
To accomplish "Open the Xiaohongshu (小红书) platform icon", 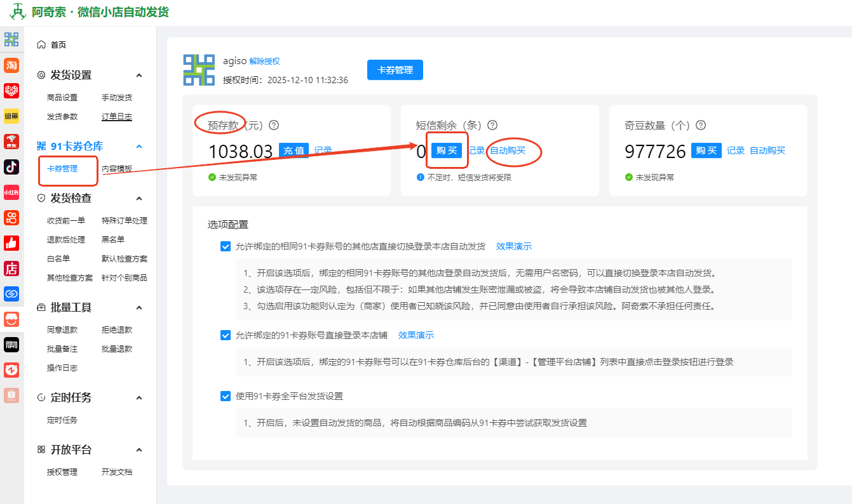I will point(11,192).
